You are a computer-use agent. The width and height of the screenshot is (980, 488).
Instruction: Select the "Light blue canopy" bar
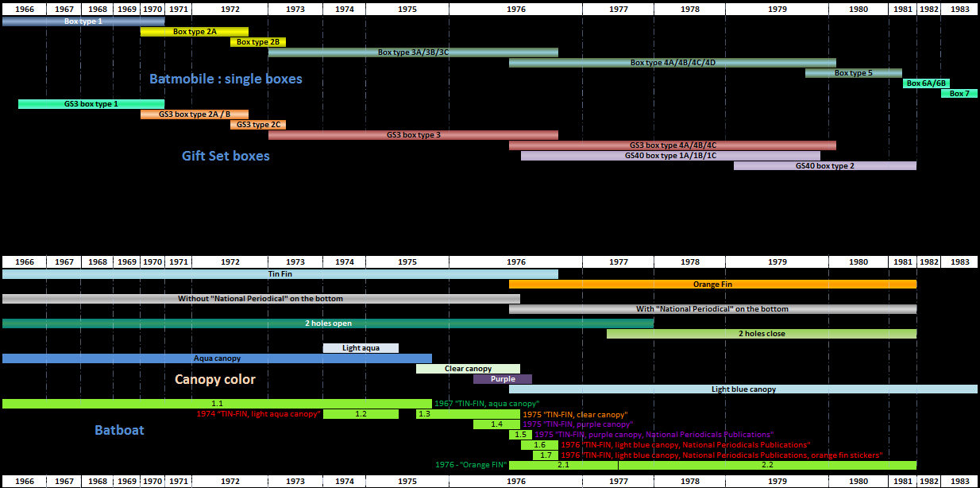tap(743, 389)
